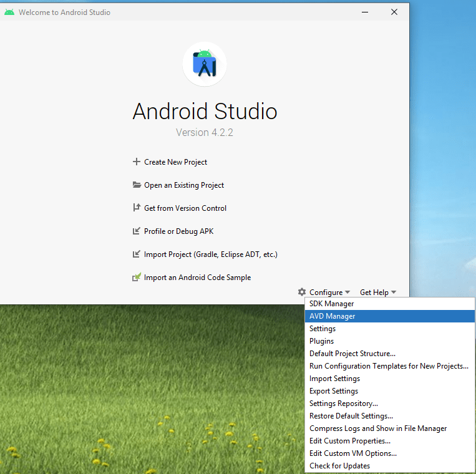The width and height of the screenshot is (476, 474).
Task: Select Restore Default Settings...
Action: (390, 416)
